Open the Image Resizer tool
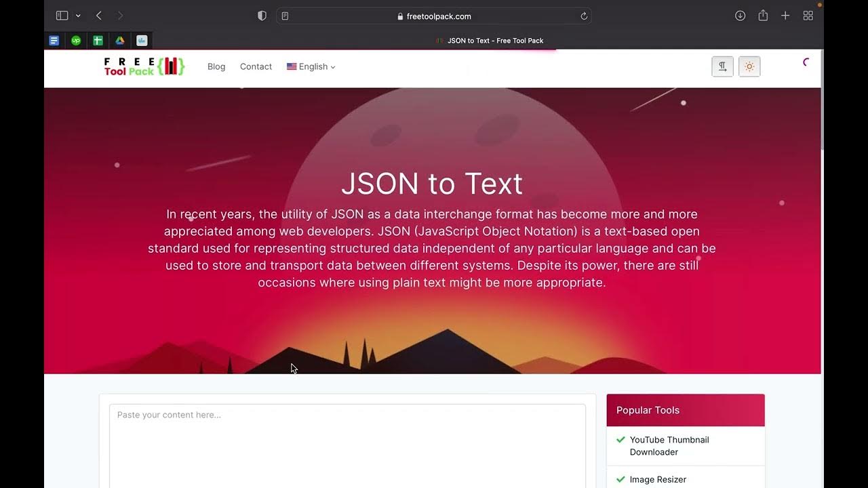The height and width of the screenshot is (488, 868). pos(658,479)
